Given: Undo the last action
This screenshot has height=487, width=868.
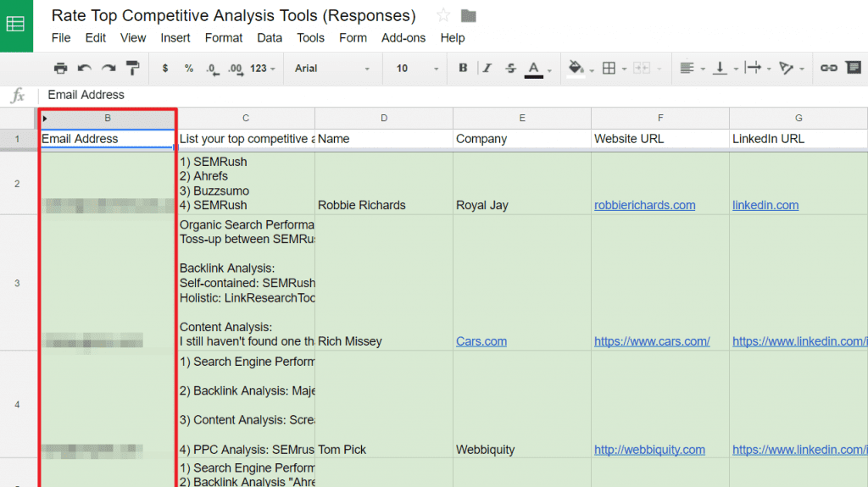Looking at the screenshot, I should (84, 69).
